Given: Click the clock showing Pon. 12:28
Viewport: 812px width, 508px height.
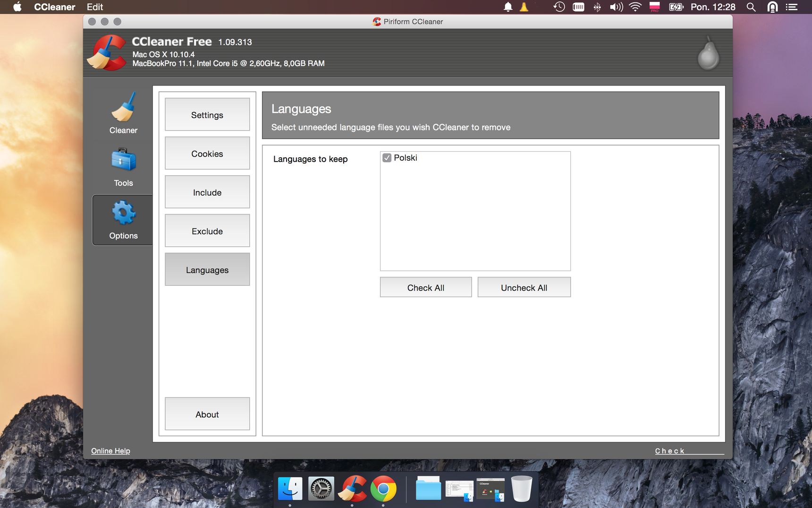Looking at the screenshot, I should tap(713, 7).
